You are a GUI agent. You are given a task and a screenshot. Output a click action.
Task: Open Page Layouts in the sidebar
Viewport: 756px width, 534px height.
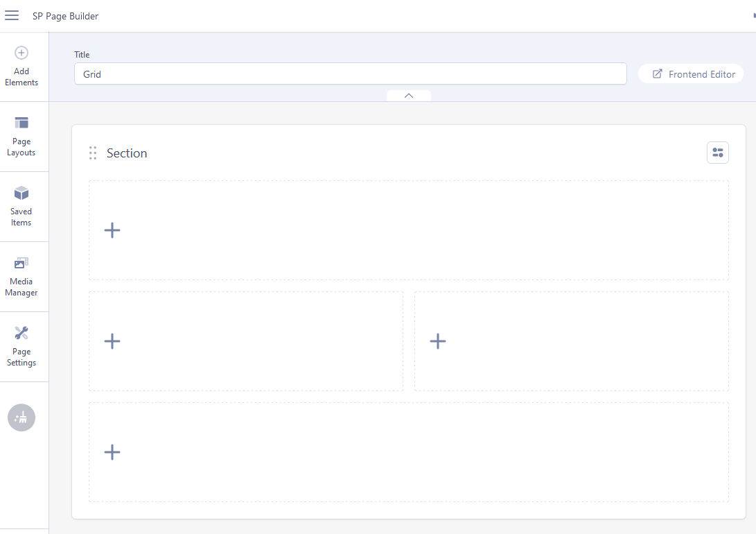click(21, 136)
